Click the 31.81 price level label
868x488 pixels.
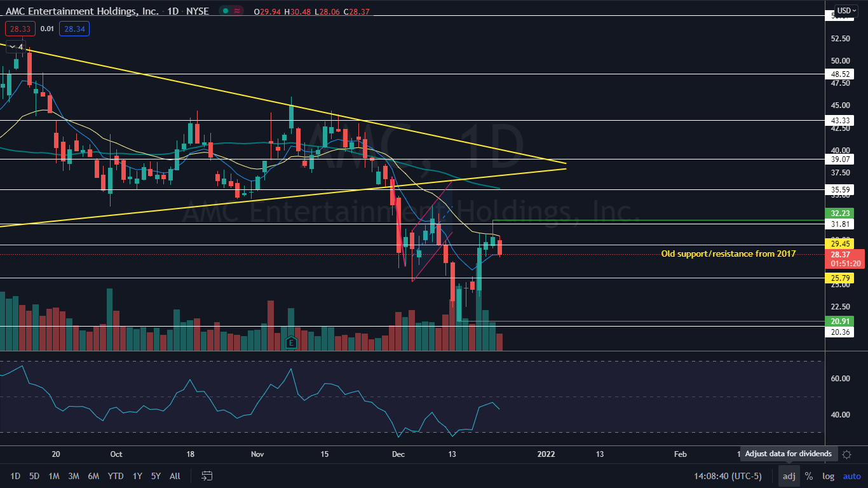pyautogui.click(x=840, y=224)
